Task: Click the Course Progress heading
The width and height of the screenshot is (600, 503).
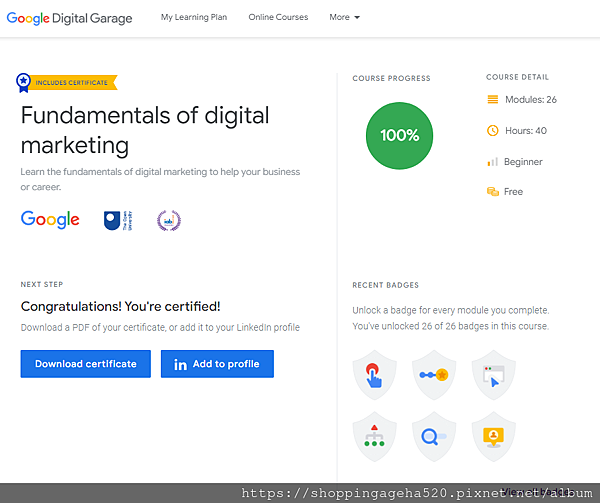Action: click(391, 78)
